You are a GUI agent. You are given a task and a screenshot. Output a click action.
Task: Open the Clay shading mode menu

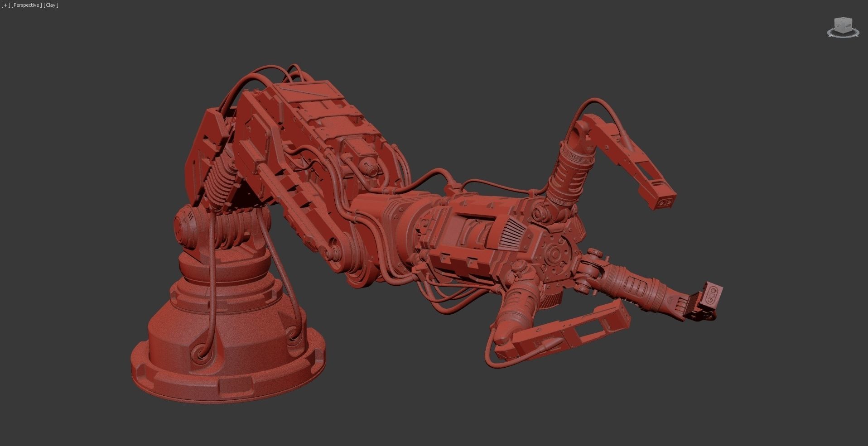pos(51,5)
